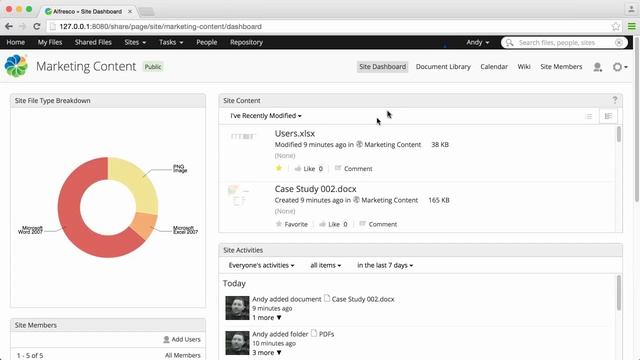The image size is (640, 360).
Task: Switch Site Content to simple view
Action: (588, 116)
